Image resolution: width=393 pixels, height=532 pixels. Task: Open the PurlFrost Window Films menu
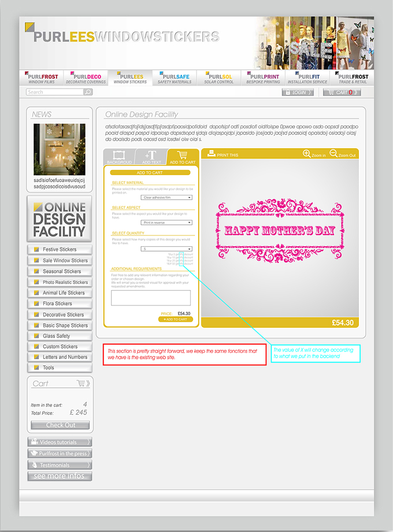[42, 78]
